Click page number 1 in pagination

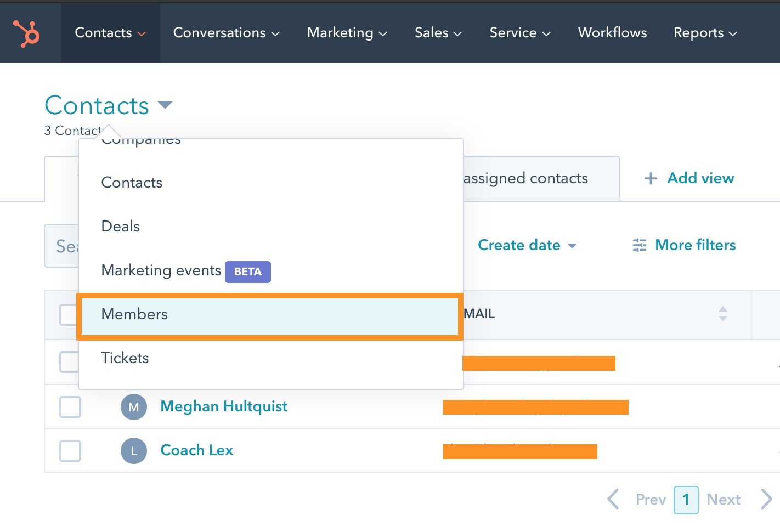click(686, 500)
